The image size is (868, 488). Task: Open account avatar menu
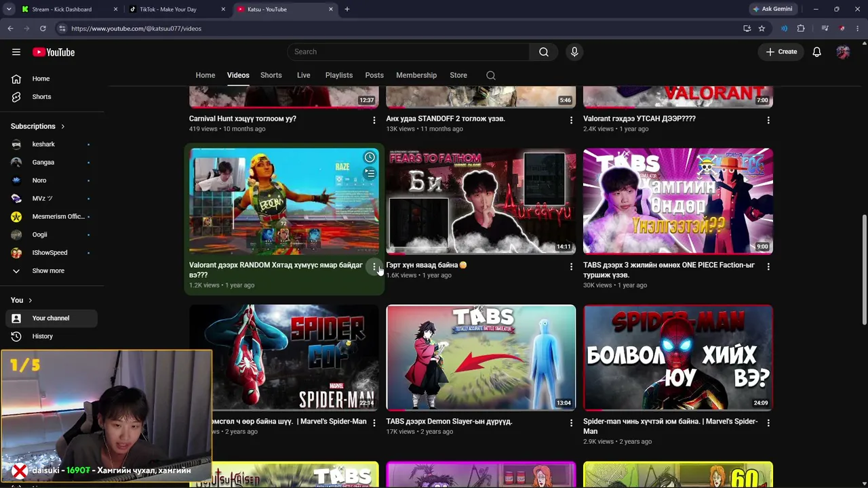point(843,52)
